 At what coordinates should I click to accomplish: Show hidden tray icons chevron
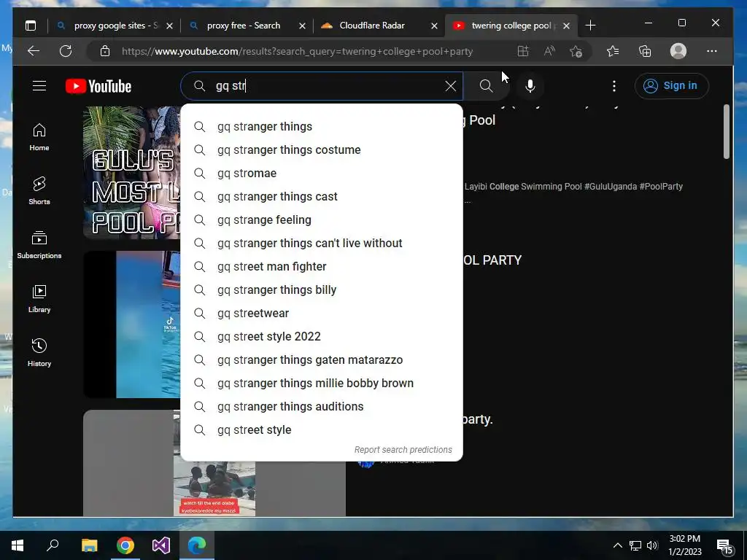(x=617, y=545)
